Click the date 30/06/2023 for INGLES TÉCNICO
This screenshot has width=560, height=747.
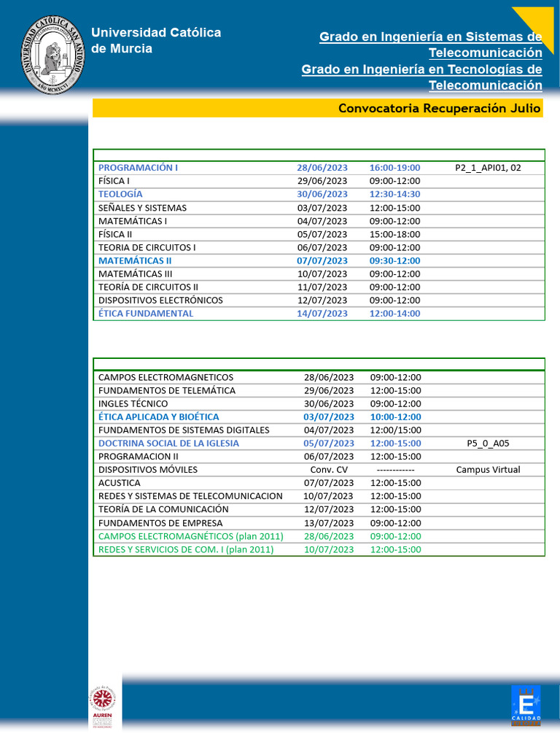(329, 404)
